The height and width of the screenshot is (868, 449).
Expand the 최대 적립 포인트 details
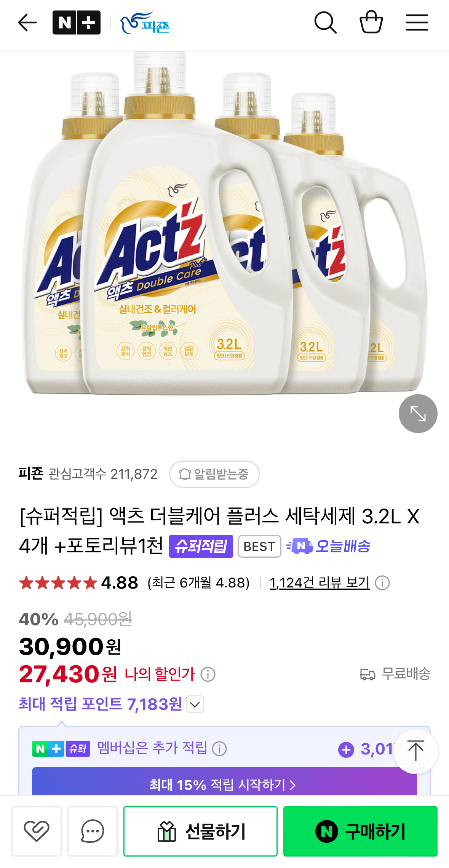[195, 704]
